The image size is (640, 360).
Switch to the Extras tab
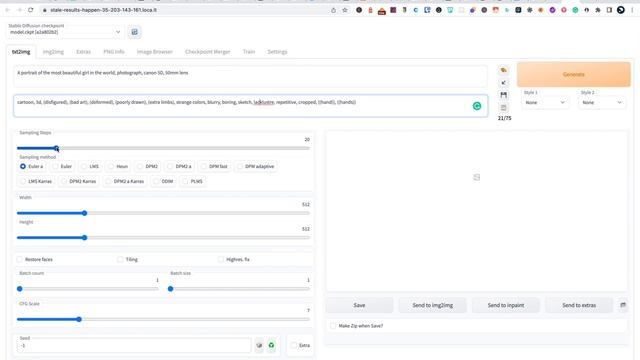point(83,52)
